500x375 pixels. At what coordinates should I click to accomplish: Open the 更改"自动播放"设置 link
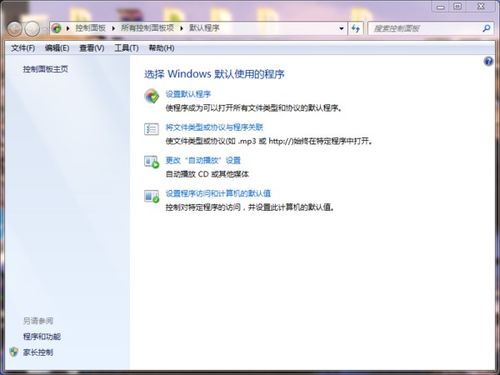203,160
